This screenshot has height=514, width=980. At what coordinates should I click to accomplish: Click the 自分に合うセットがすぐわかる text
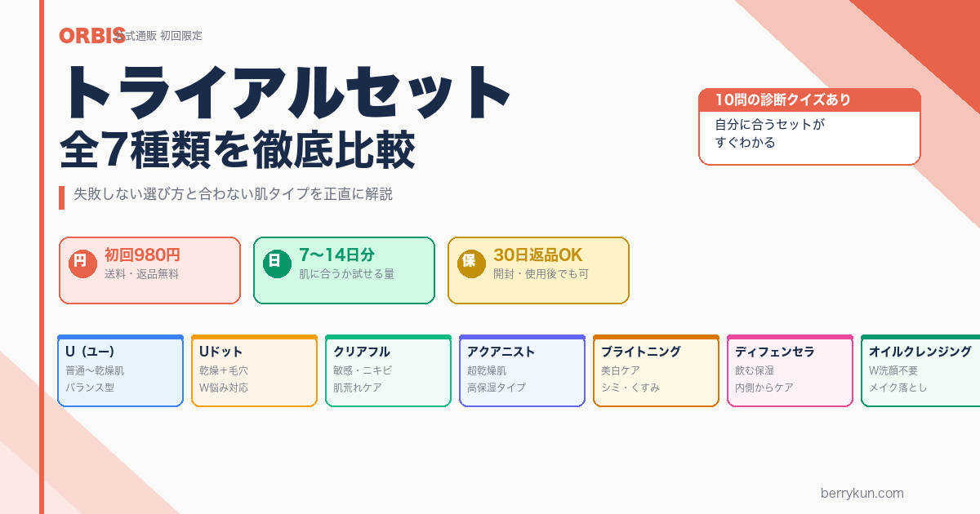click(769, 134)
